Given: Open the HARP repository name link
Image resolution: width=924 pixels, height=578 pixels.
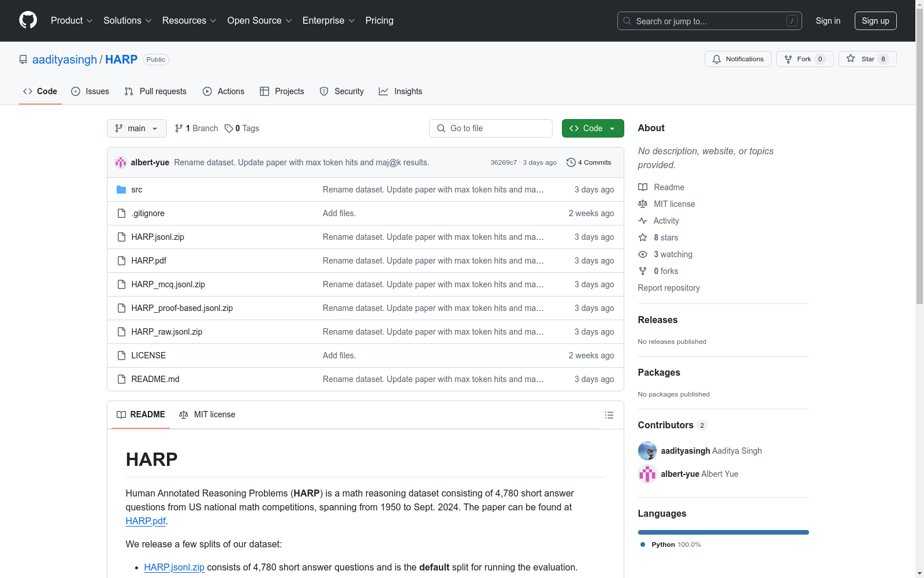Looking at the screenshot, I should tap(121, 60).
